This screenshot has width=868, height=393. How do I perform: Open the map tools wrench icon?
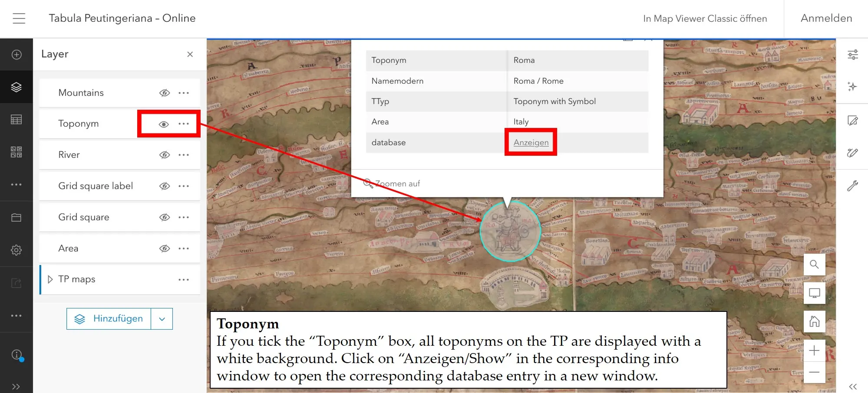pos(853,186)
